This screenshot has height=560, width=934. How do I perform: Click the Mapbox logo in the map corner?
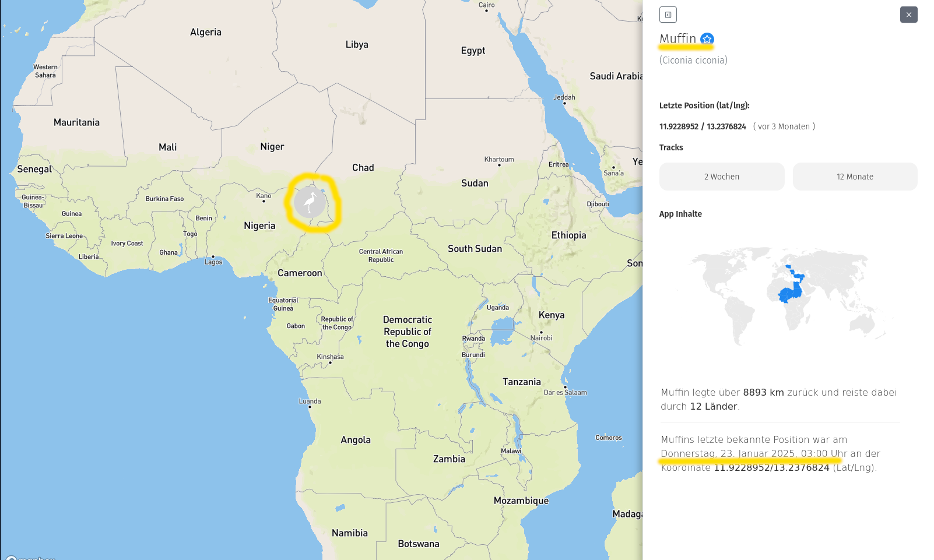(x=29, y=557)
